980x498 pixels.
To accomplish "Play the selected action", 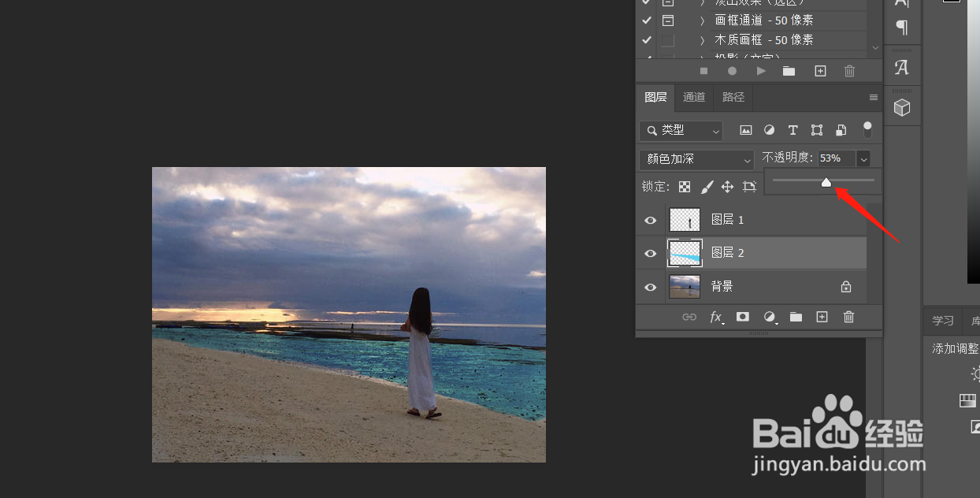I will click(x=761, y=71).
